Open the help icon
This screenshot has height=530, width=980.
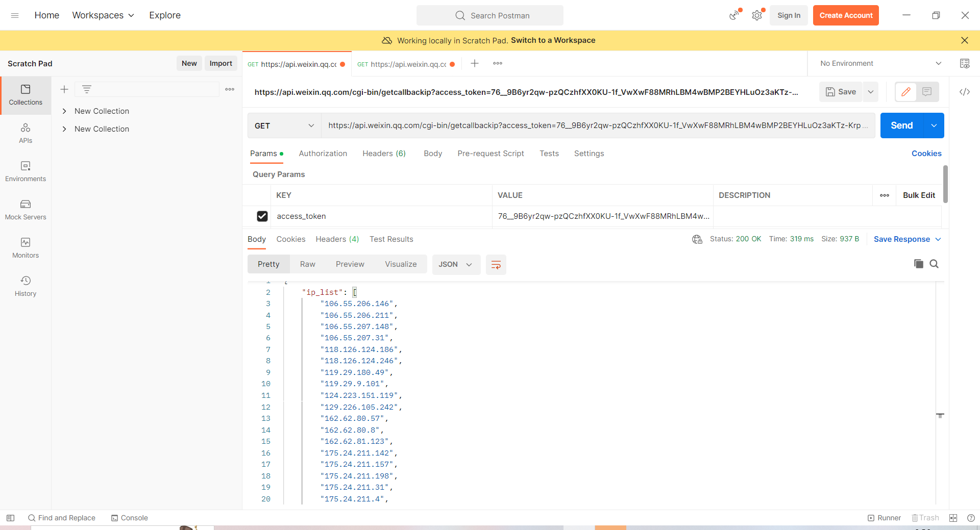pos(971,518)
